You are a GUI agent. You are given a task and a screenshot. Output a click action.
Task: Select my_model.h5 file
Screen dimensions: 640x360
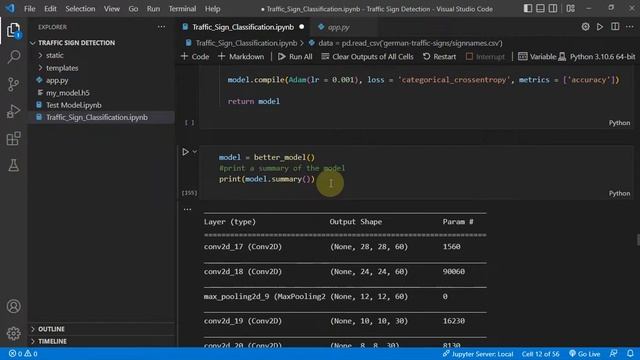tap(67, 93)
